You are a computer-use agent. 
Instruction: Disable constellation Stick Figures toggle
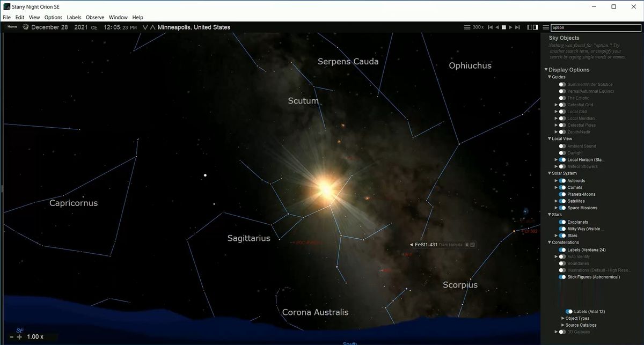tap(562, 277)
